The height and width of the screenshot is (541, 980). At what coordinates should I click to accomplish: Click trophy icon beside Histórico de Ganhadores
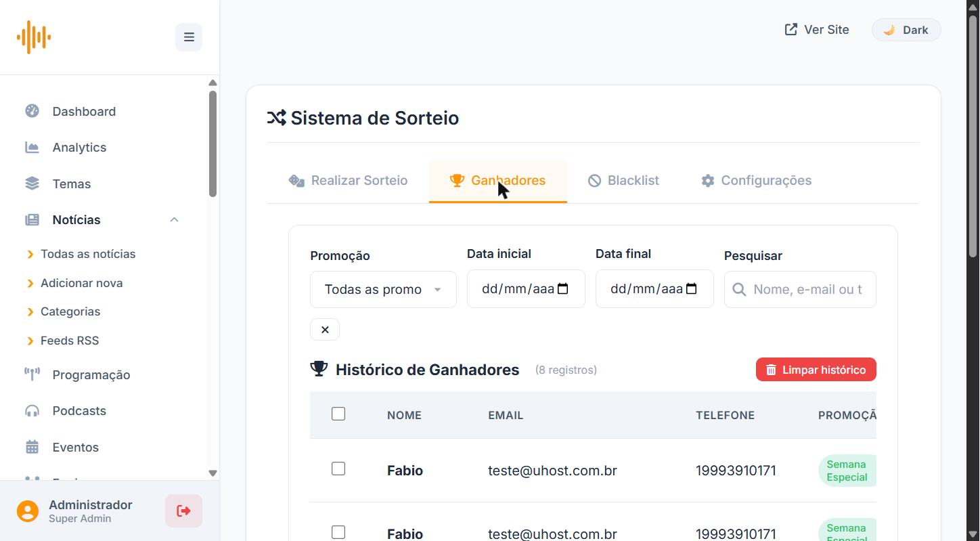tap(319, 369)
